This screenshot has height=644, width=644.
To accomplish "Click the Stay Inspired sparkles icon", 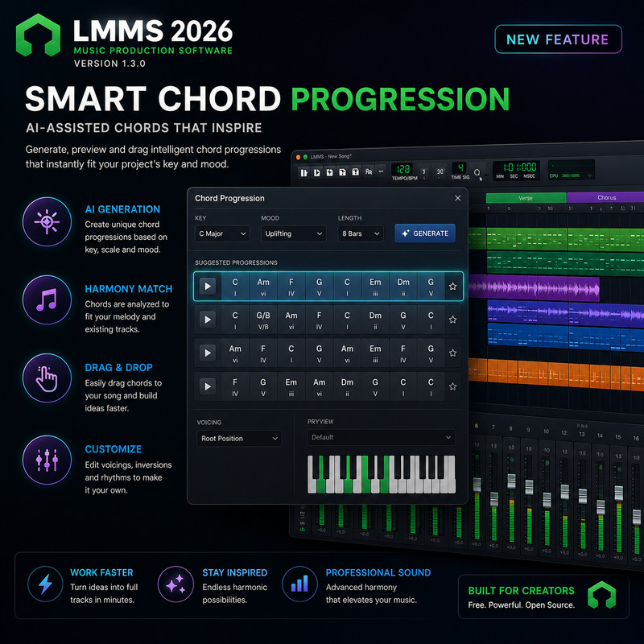I will pos(175,584).
